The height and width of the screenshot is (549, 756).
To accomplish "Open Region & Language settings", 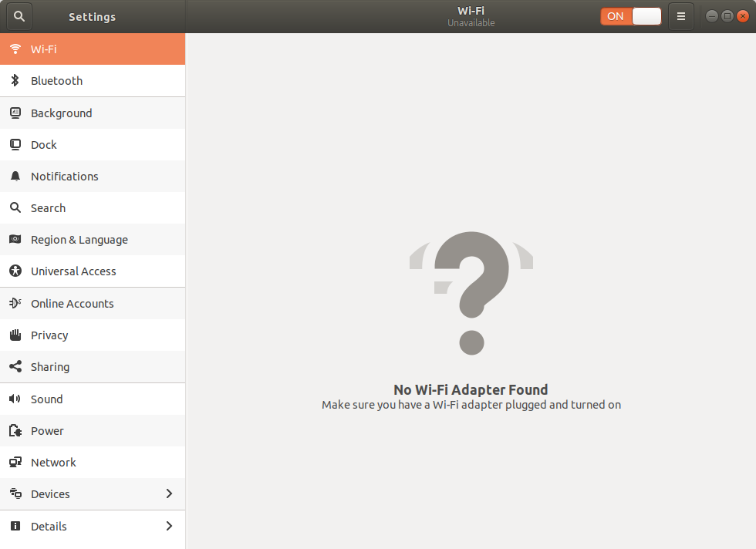I will point(93,239).
